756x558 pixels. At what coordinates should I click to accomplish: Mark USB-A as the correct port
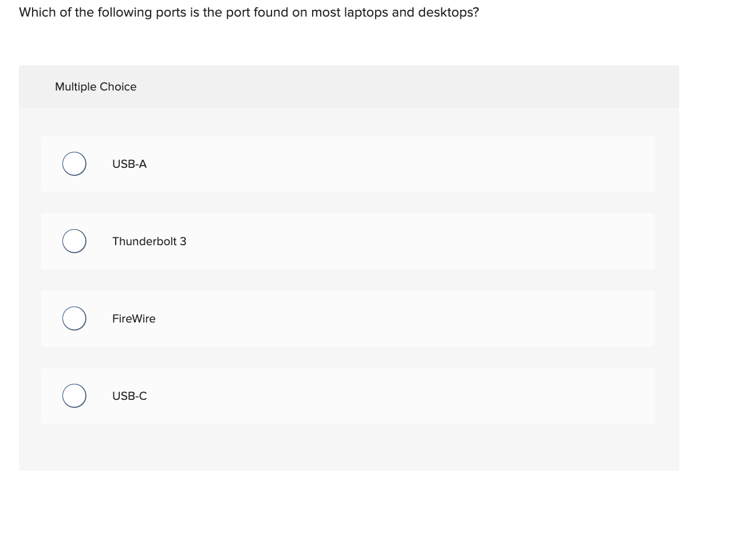(74, 163)
